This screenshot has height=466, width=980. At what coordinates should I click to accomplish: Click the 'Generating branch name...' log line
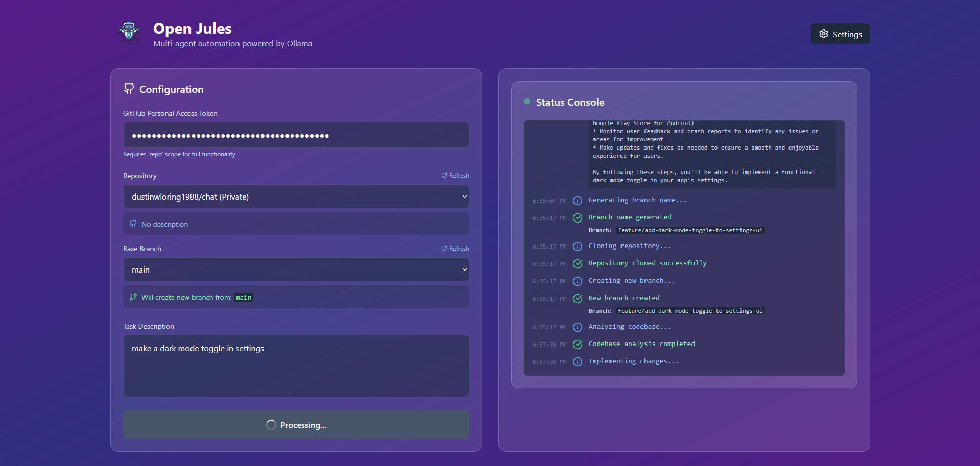click(x=637, y=200)
